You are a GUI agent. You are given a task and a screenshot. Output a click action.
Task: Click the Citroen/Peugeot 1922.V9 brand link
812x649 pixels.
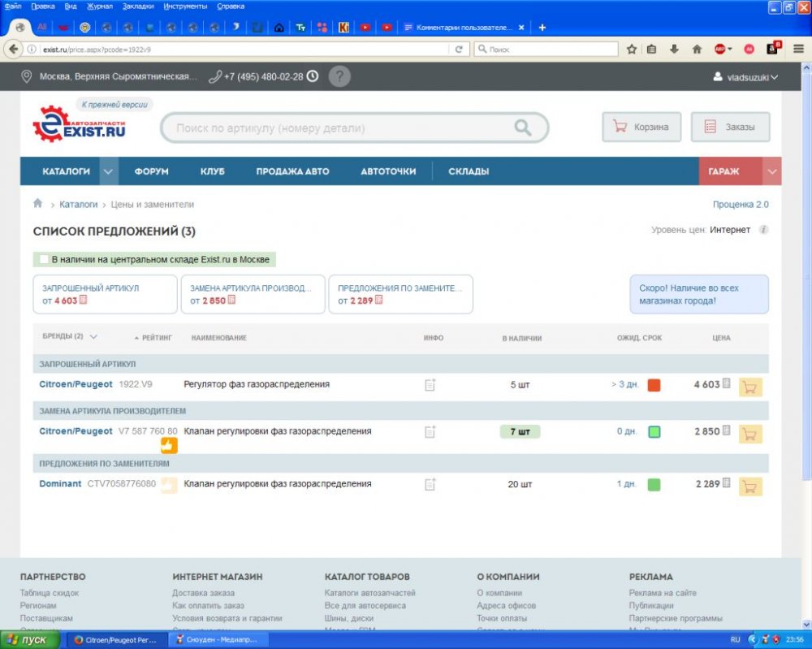(x=76, y=384)
